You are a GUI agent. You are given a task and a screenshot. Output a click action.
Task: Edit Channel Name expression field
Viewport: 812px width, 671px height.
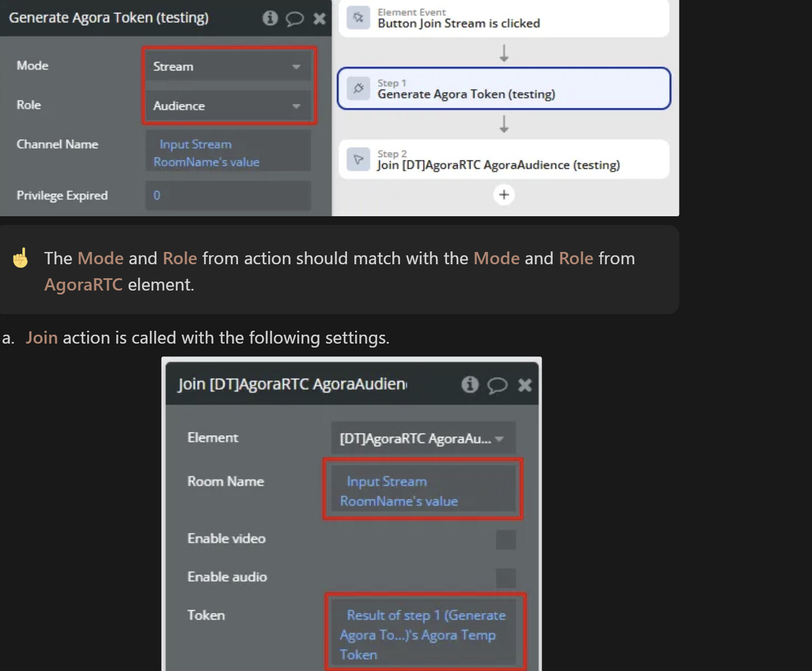[228, 151]
